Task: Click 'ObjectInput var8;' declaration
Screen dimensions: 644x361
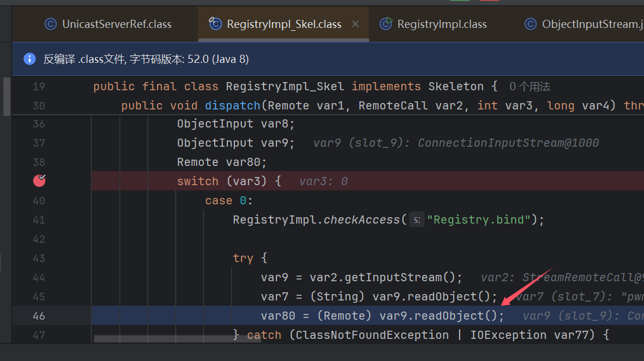Action: tap(236, 124)
